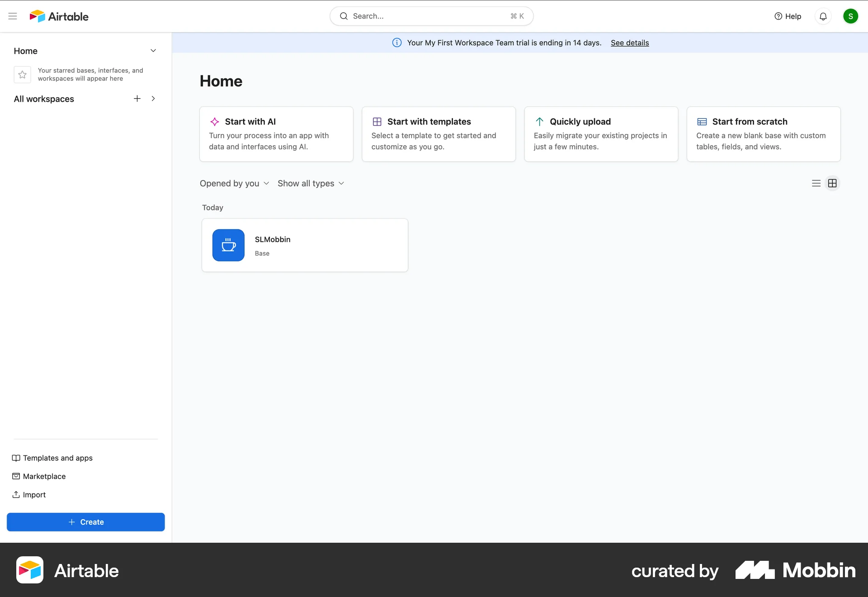Collapse the Home section chevron

153,51
